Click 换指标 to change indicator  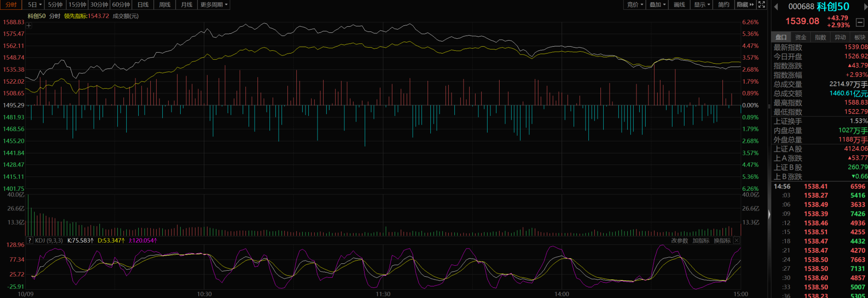tap(722, 241)
